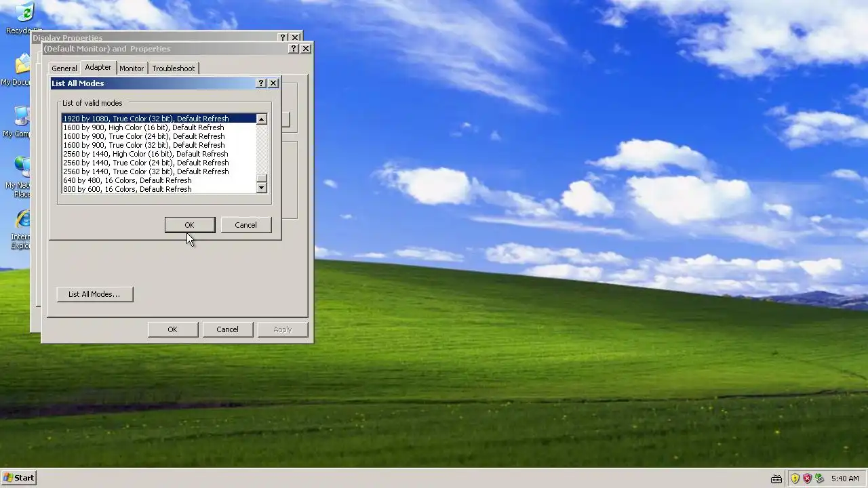This screenshot has height=488, width=868.
Task: Select 1600 by 900, High Color (16 bit)
Action: pos(159,127)
